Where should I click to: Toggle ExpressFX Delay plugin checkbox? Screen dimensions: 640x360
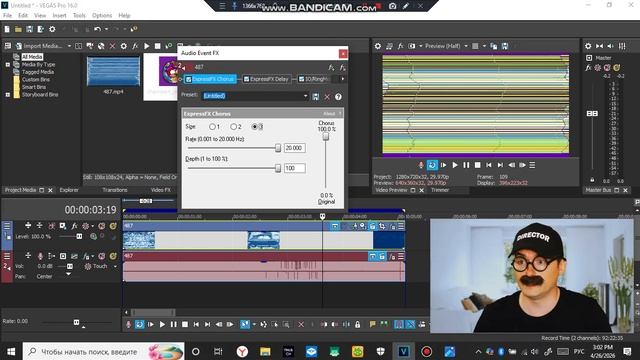pos(246,79)
